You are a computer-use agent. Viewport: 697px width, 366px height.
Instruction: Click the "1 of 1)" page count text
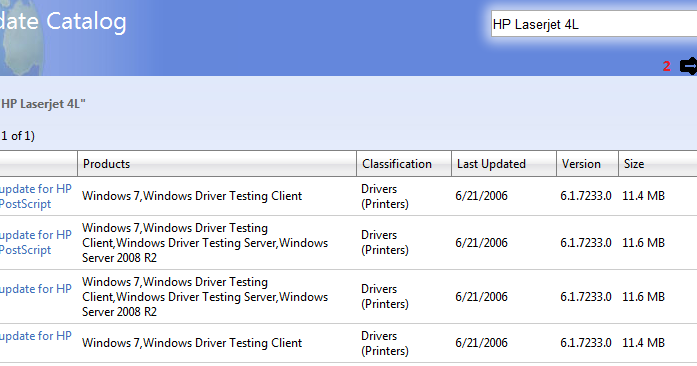point(18,136)
